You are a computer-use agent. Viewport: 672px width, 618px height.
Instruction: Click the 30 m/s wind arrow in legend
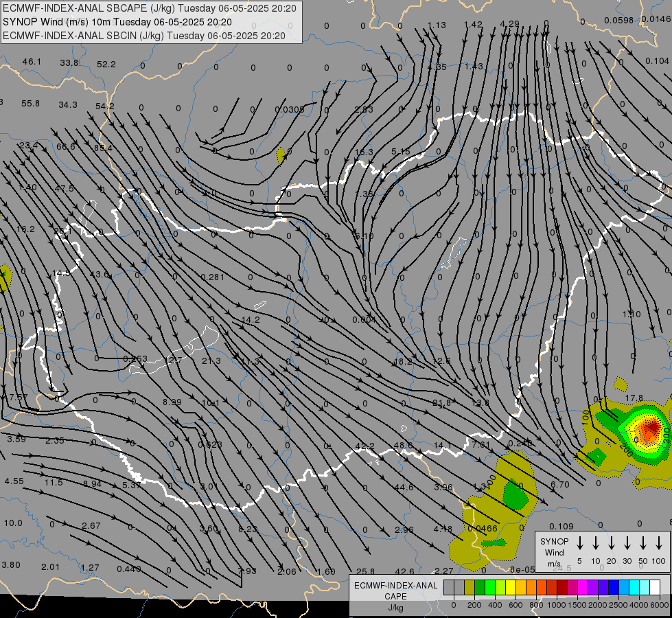click(627, 543)
